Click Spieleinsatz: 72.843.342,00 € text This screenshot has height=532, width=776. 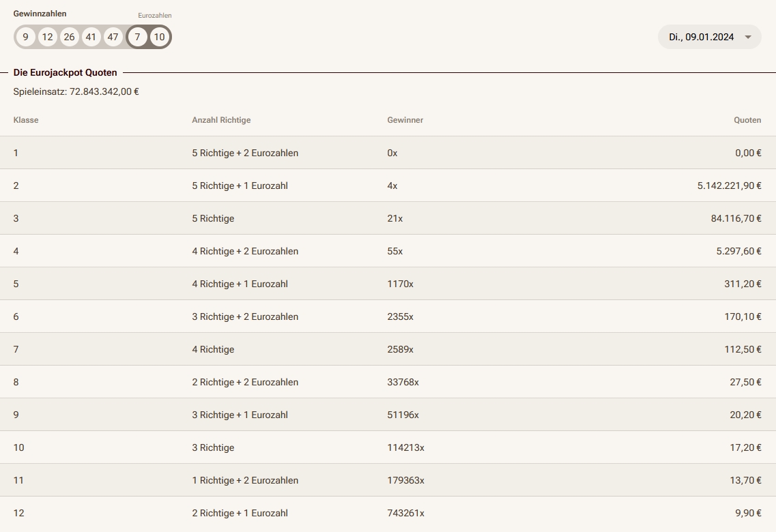(76, 92)
